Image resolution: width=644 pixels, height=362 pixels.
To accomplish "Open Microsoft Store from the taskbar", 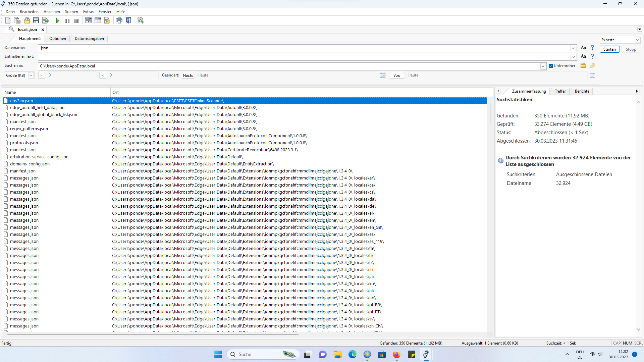I will [382, 354].
